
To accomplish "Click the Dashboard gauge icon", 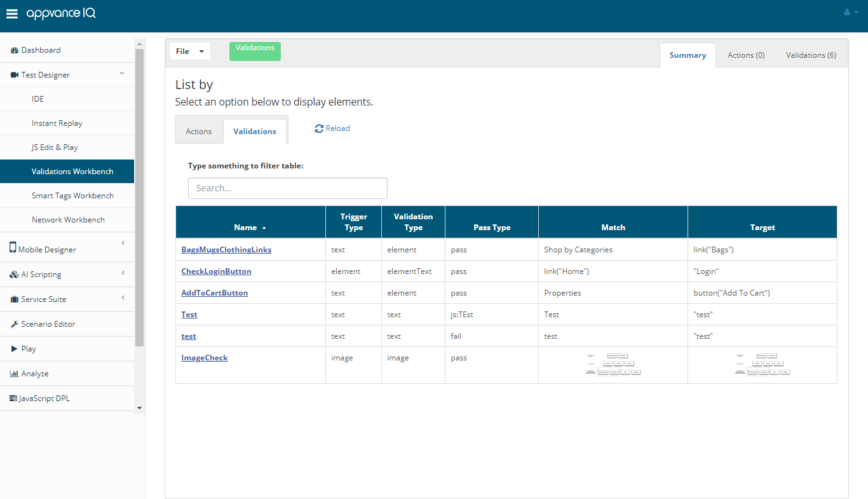I will point(15,50).
